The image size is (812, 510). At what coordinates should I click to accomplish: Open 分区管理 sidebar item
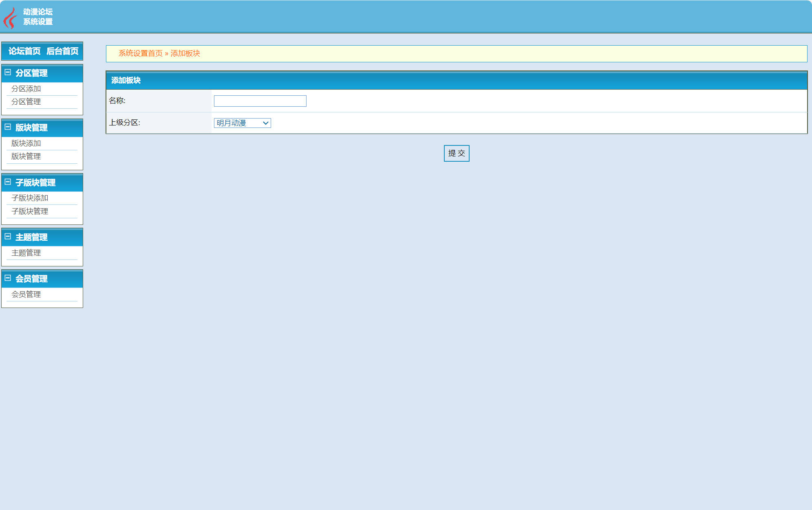tap(26, 102)
